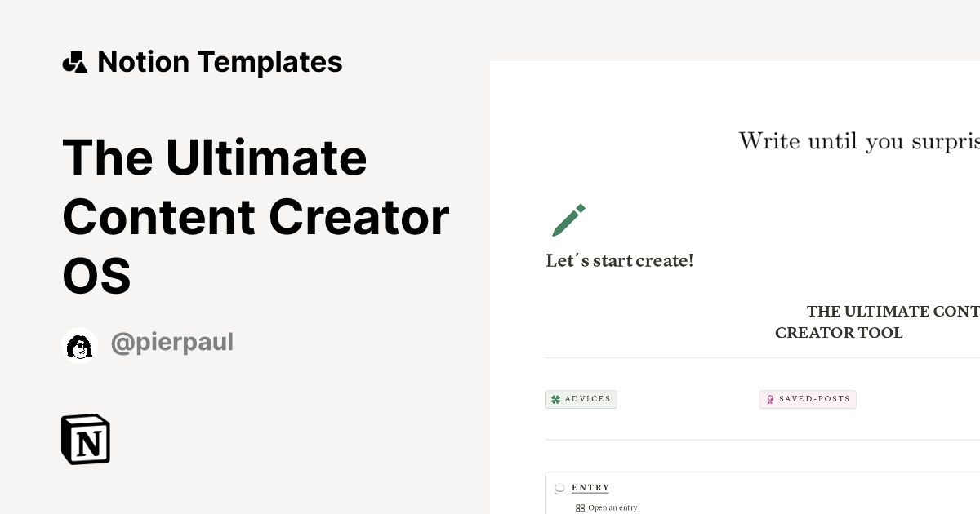Click the Let's start create! heading

(x=619, y=260)
